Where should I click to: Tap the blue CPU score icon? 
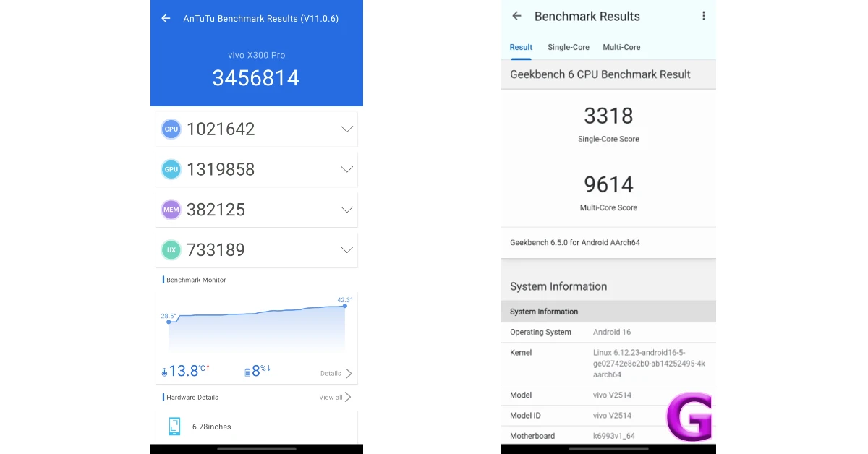pyautogui.click(x=171, y=129)
